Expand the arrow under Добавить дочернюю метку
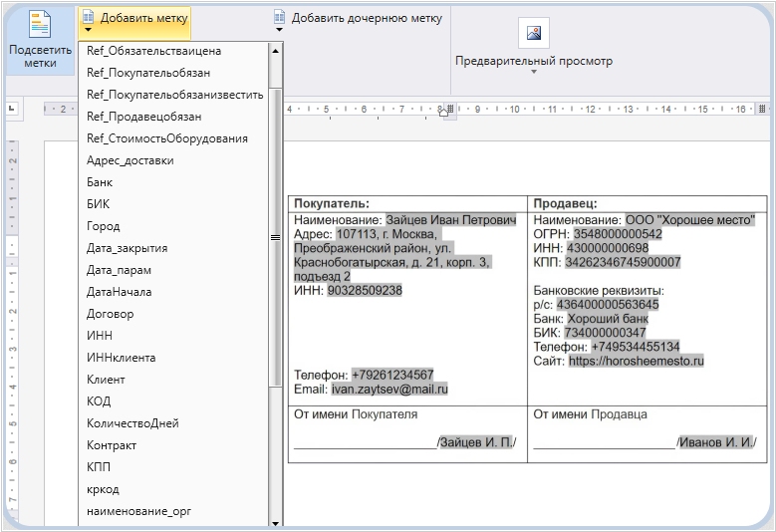 [280, 30]
